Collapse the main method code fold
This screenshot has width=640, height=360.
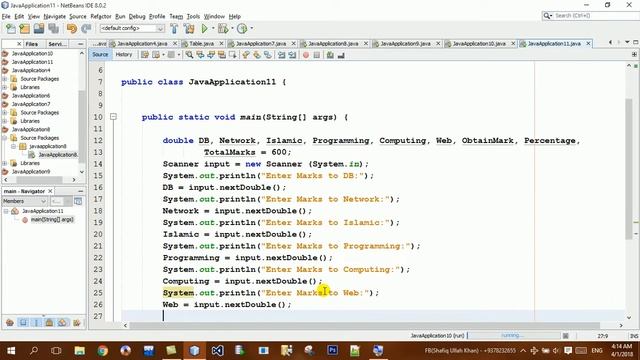tap(113, 117)
